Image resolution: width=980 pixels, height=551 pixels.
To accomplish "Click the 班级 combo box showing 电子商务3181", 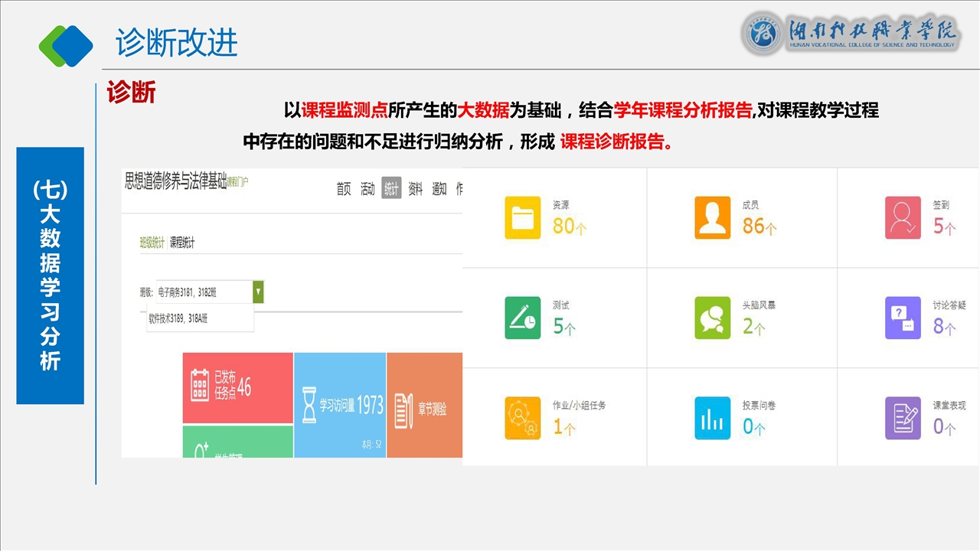I will click(x=203, y=292).
